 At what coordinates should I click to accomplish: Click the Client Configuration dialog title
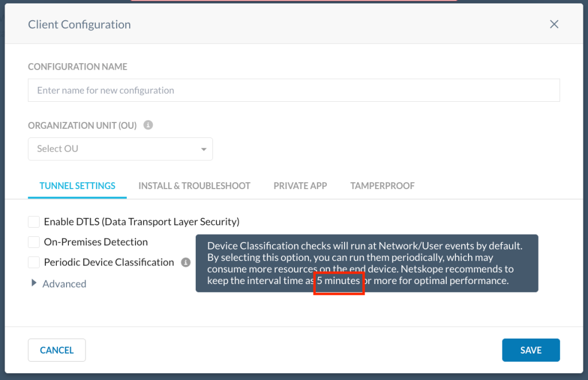pos(79,24)
